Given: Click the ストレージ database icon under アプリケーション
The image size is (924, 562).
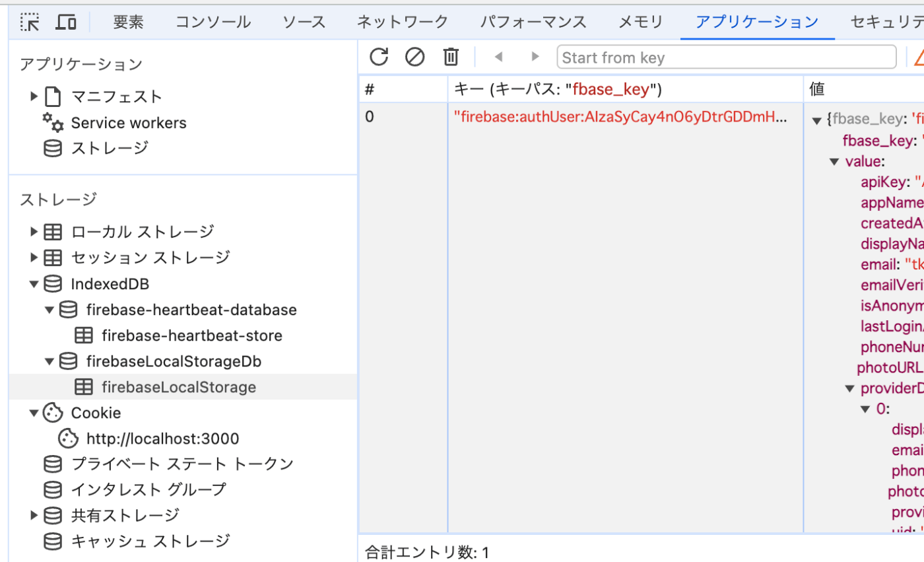Looking at the screenshot, I should (53, 149).
